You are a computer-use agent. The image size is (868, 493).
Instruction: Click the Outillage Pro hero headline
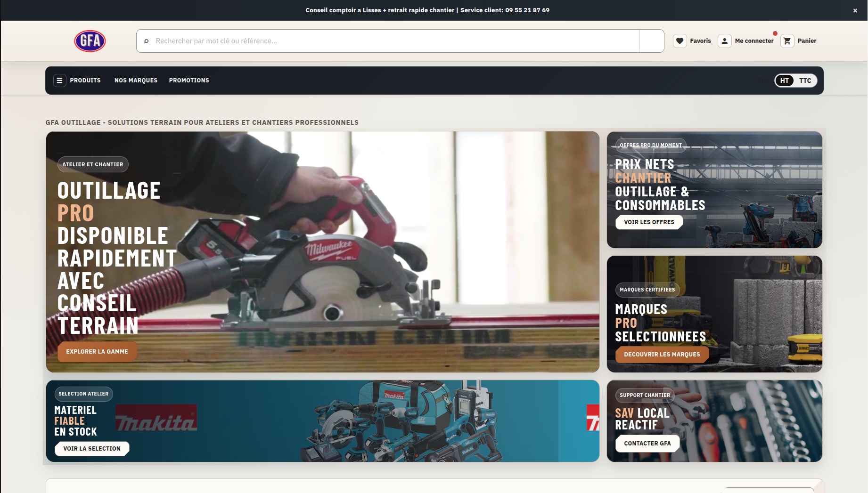pyautogui.click(x=117, y=258)
